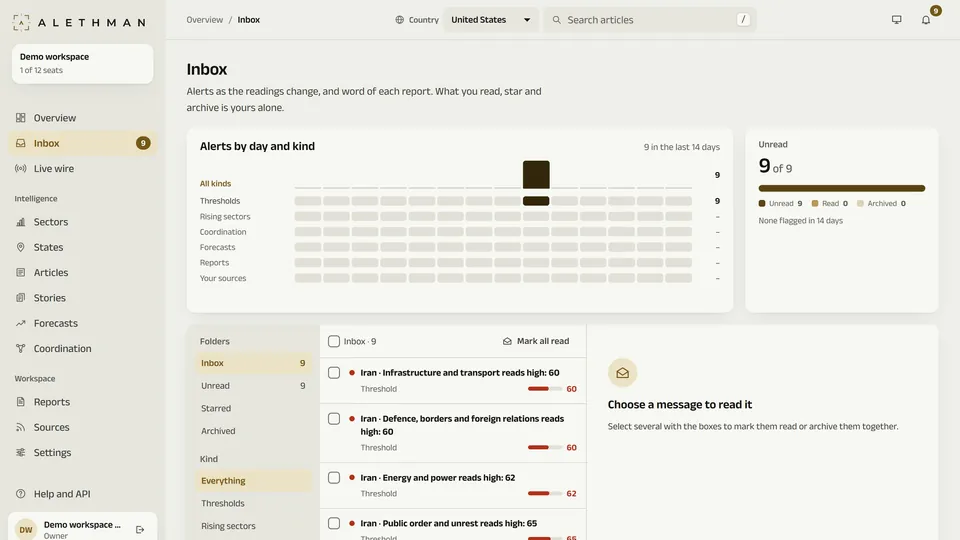
Task: Click the Reports file icon in sidebar
Action: pos(21,402)
